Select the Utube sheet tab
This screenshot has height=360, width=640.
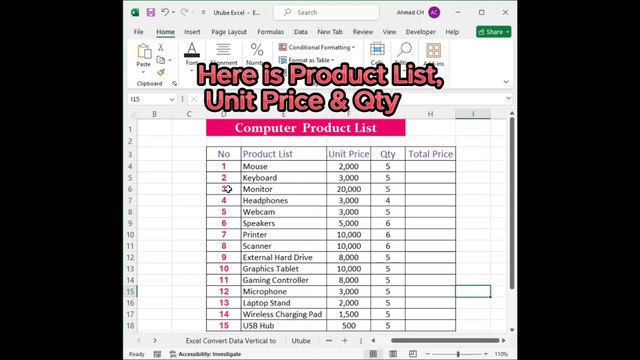(301, 340)
